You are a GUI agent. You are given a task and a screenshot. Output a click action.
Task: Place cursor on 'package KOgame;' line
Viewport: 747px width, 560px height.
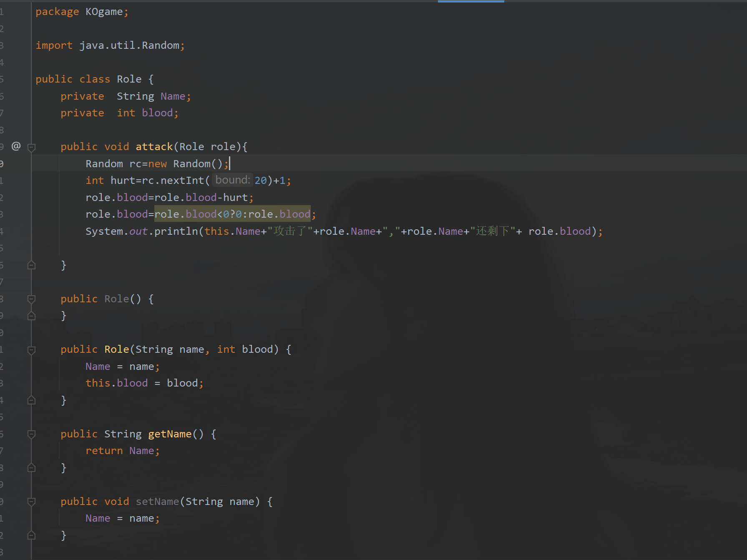click(x=82, y=12)
